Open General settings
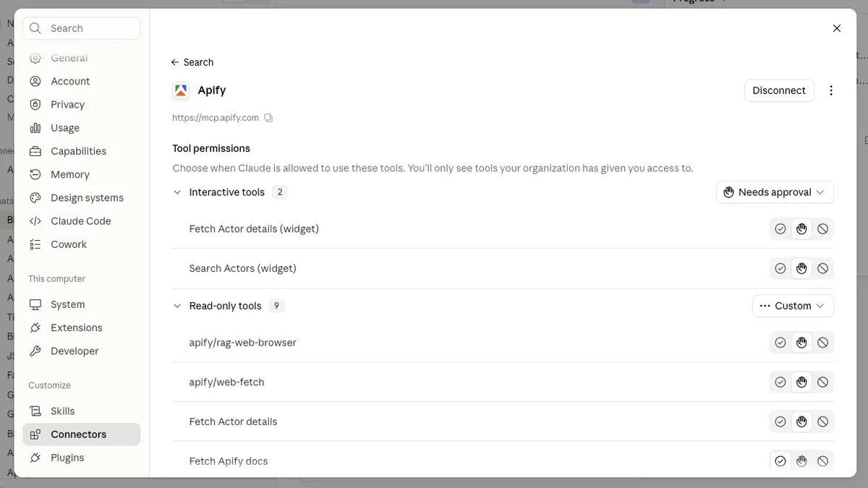868x488 pixels. (x=81, y=58)
